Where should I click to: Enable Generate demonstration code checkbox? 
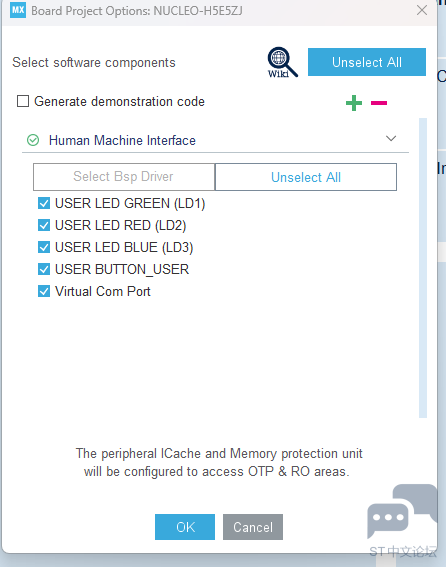click(x=23, y=101)
